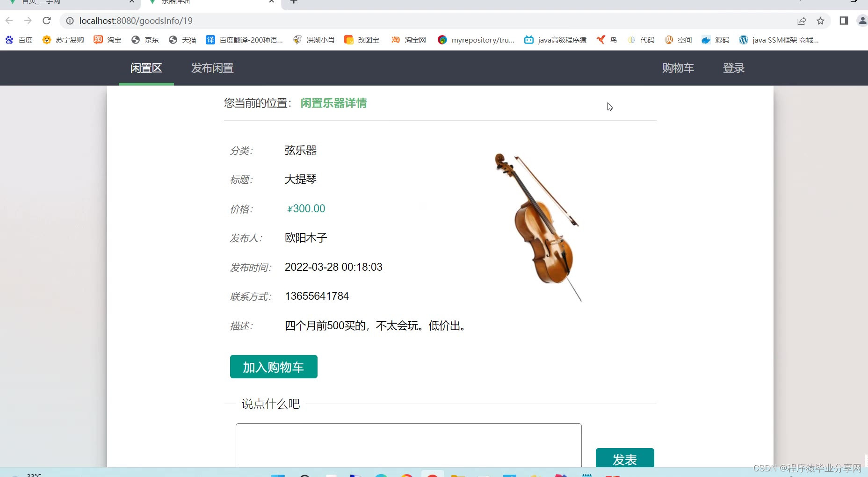Viewport: 868px width, 477px height.
Task: Open the 改图宝 bookmark
Action: (362, 40)
